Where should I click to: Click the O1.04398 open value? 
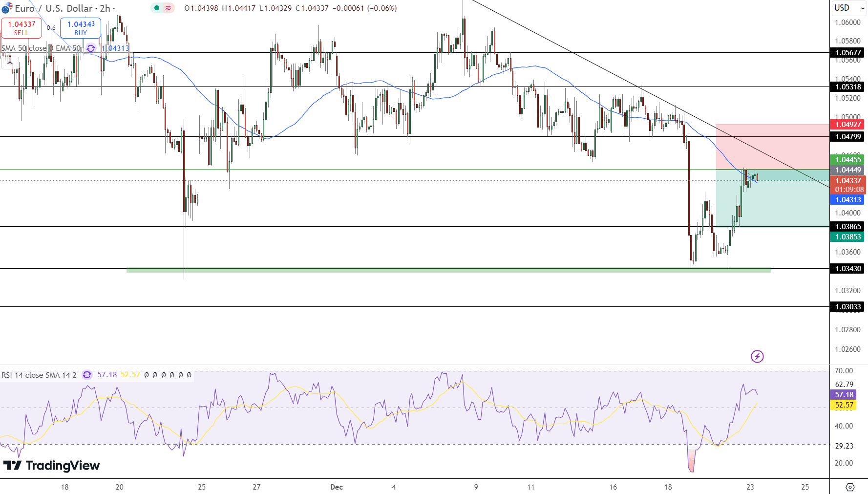[201, 8]
